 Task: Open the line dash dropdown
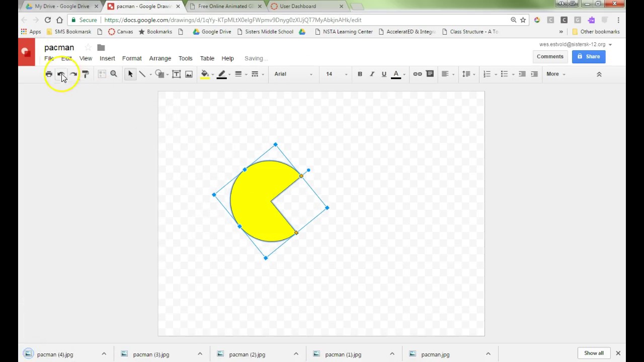(257, 74)
